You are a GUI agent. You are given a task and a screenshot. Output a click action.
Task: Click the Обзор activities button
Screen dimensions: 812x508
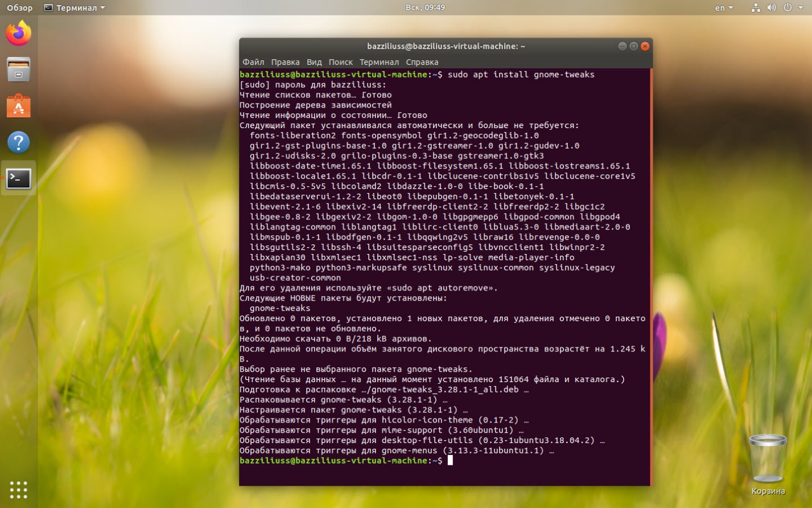point(19,7)
